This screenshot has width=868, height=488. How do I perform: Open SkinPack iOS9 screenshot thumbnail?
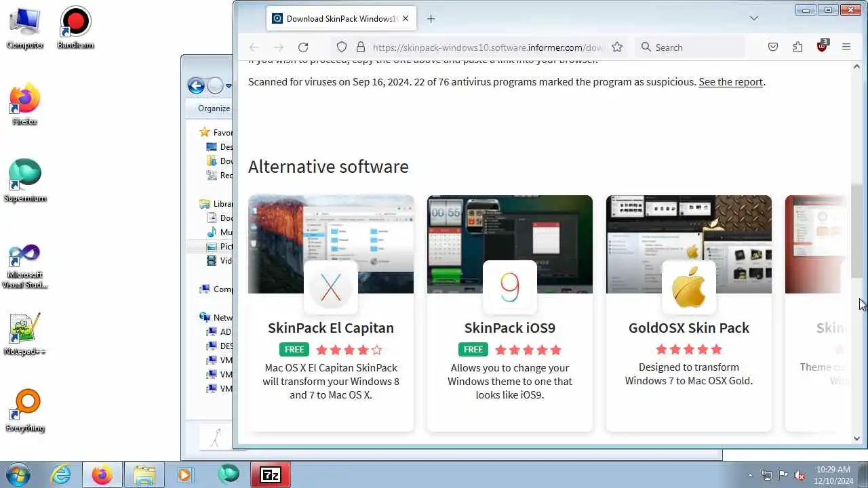point(510,244)
